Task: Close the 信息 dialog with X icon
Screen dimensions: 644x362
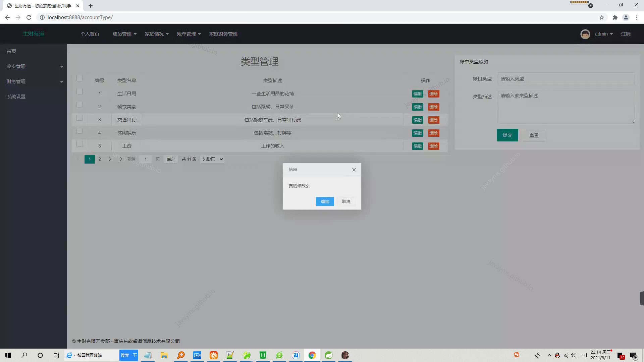Action: click(x=354, y=170)
